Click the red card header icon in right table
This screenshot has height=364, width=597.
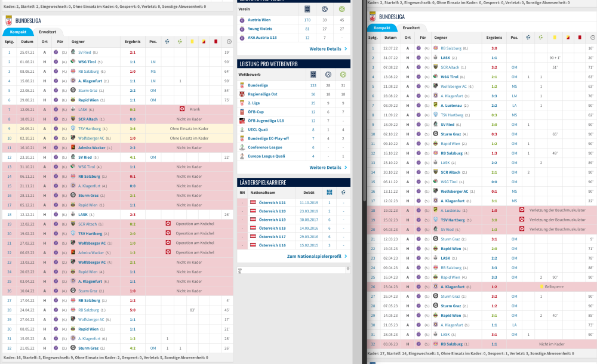[580, 38]
